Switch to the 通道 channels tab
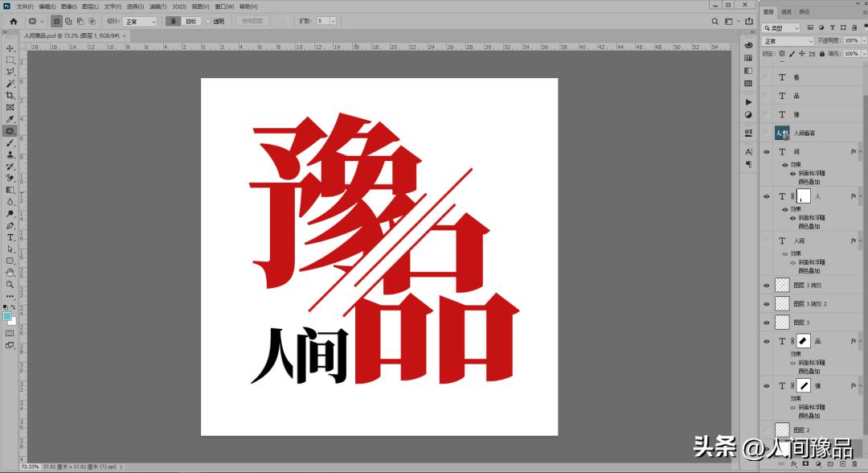868x473 pixels. tap(787, 12)
